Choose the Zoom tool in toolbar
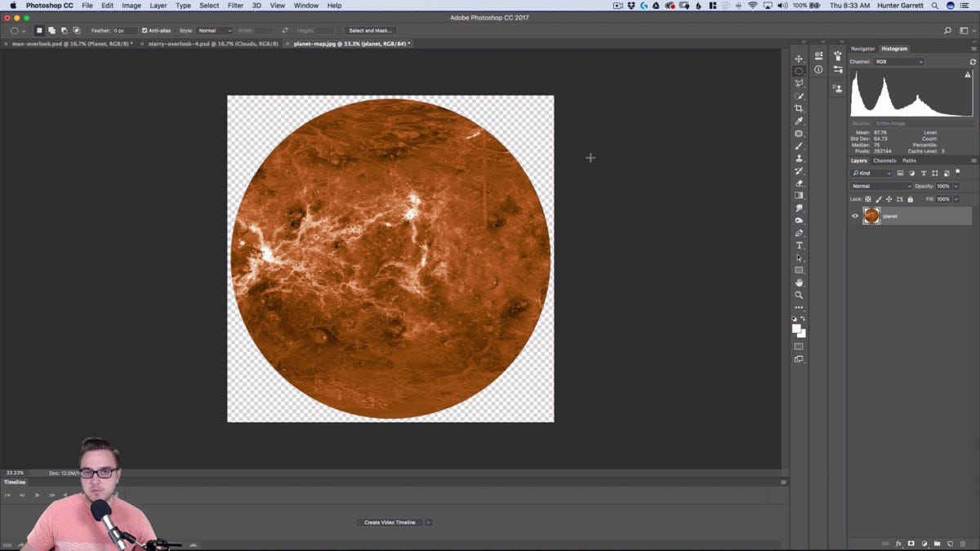Image resolution: width=980 pixels, height=551 pixels. pos(799,295)
